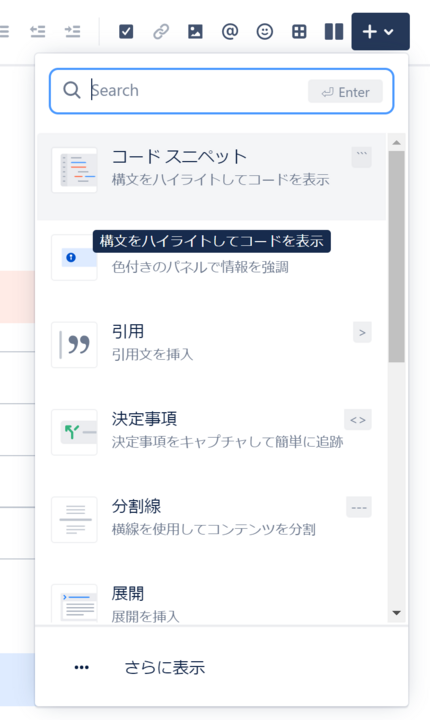Click the outdent icon in toolbar
Screen dimensions: 430x720
38,31
